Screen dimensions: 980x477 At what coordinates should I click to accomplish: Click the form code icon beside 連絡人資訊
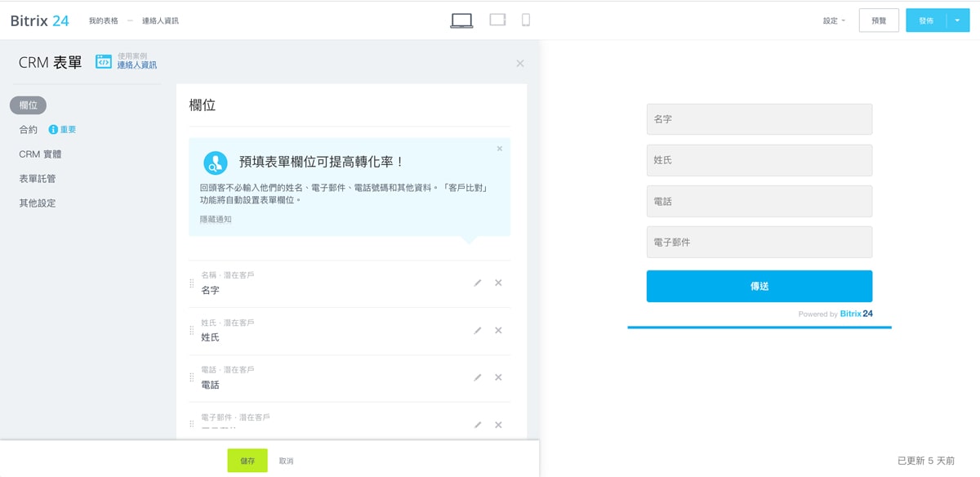104,61
